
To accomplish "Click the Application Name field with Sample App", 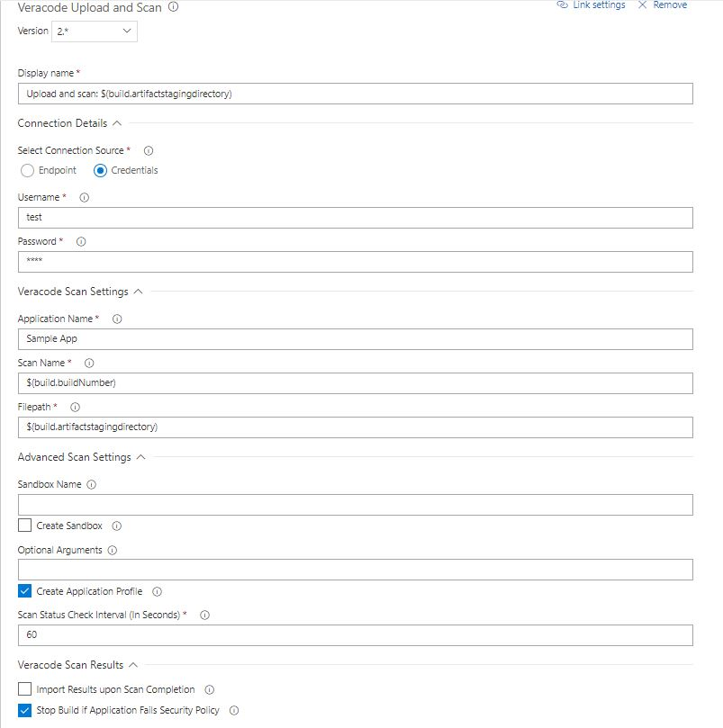I will (356, 339).
